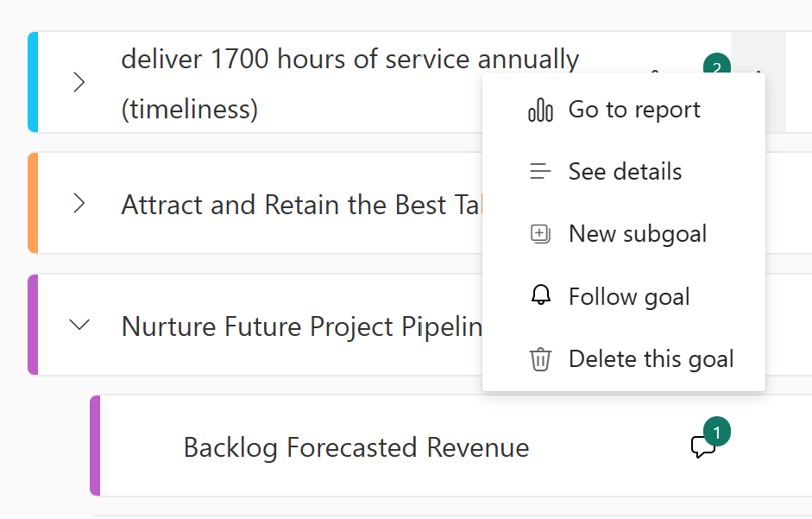The width and height of the screenshot is (812, 519).
Task: Click the trash can icon to delete goal
Action: pyautogui.click(x=540, y=359)
